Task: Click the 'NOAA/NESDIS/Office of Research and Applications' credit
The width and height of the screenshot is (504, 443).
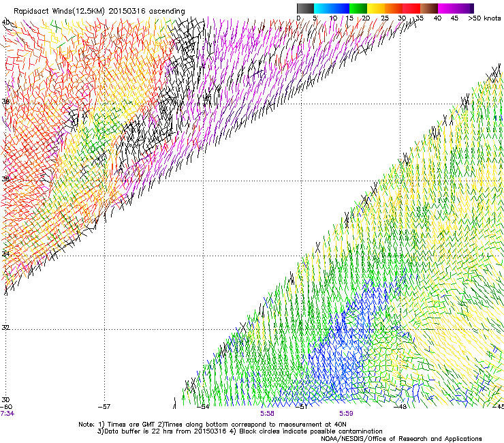Action: click(401, 439)
